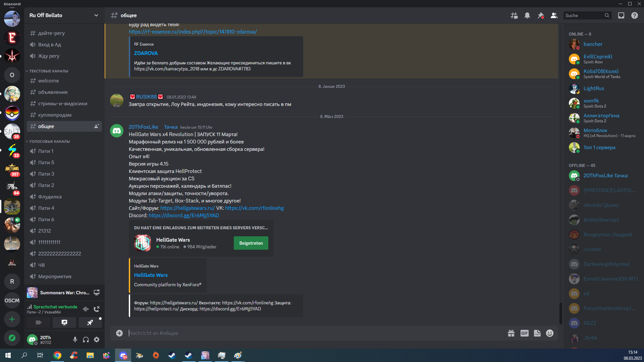Click the add attachment plus button
644x362 pixels.
pyautogui.click(x=119, y=333)
